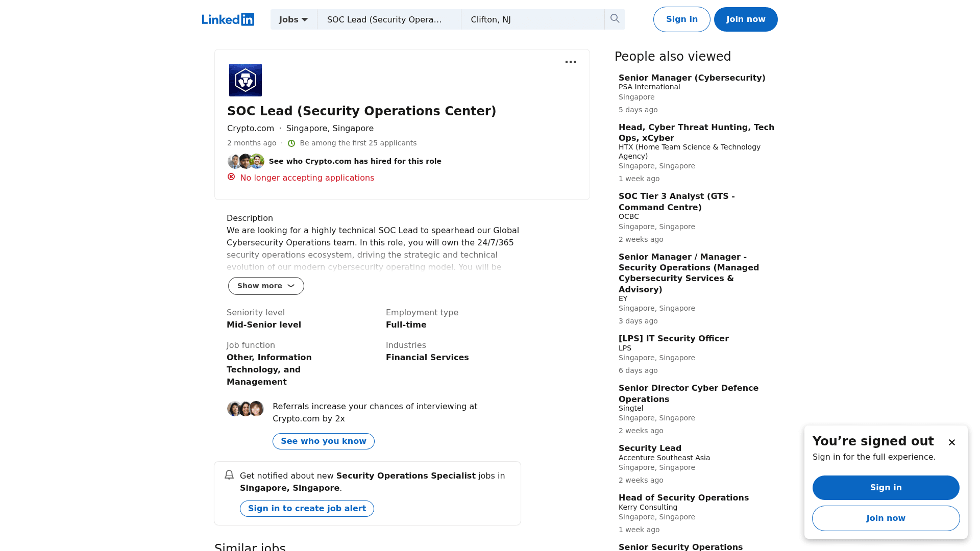Viewport: 980px width, 551px height.
Task: Open the Crypto.com company link
Action: tap(251, 129)
